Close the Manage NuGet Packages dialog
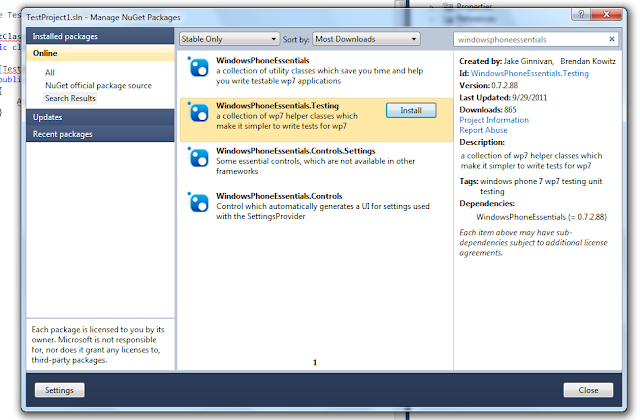640x420 pixels. pos(607,14)
